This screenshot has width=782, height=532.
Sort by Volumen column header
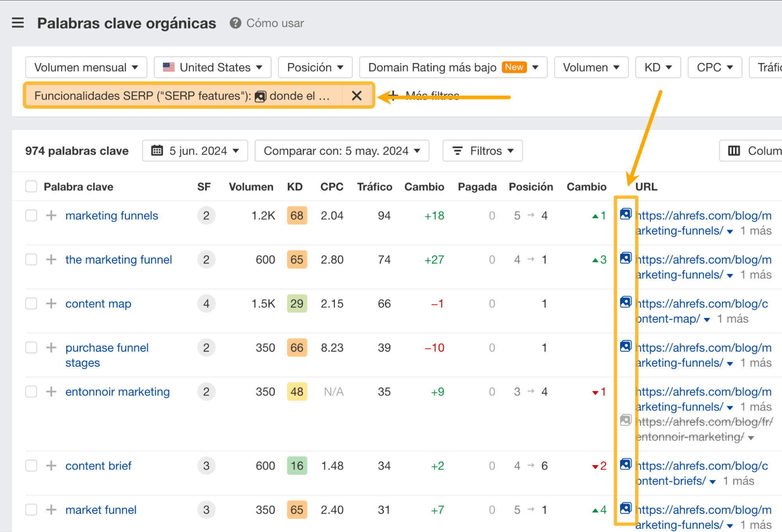[x=251, y=187]
